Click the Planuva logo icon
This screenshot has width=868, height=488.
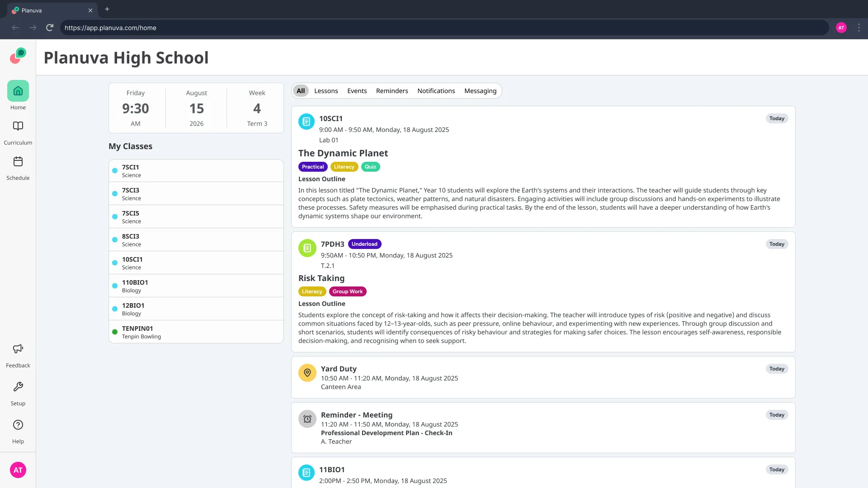coord(18,56)
